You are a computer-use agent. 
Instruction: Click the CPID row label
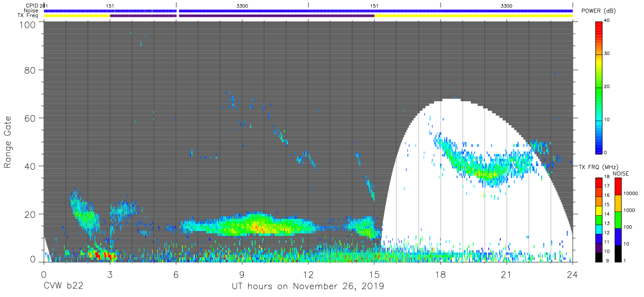(x=33, y=5)
